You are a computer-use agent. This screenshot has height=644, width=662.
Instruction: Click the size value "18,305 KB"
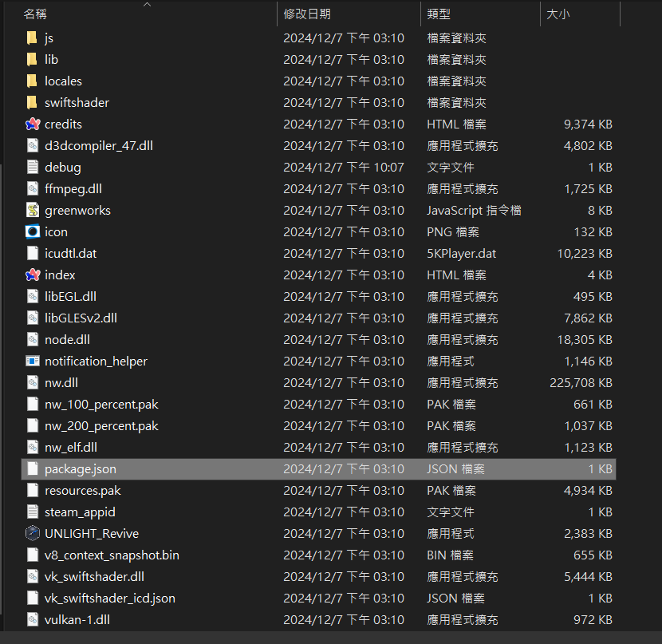click(x=585, y=340)
